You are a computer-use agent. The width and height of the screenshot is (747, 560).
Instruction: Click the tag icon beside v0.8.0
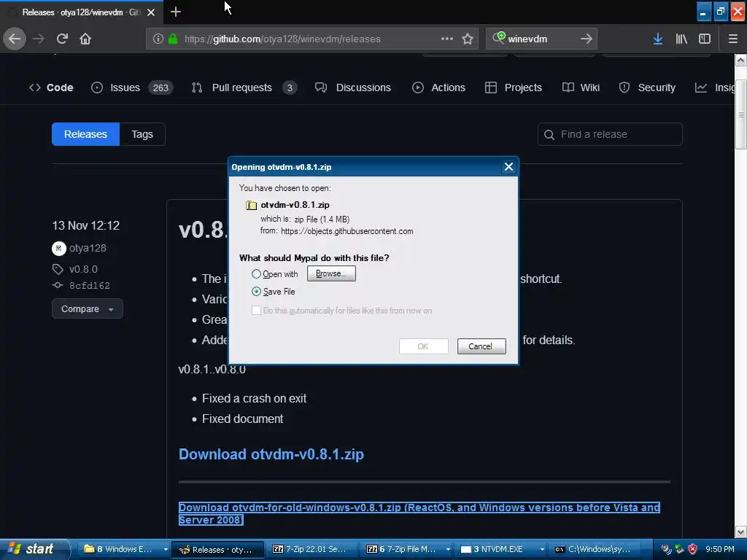(58, 269)
